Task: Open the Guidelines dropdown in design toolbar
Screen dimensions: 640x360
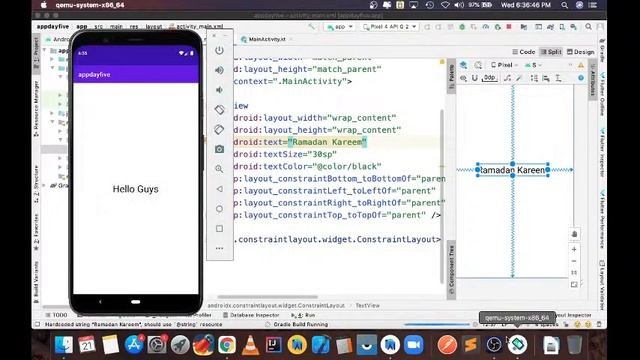Action: click(x=558, y=78)
